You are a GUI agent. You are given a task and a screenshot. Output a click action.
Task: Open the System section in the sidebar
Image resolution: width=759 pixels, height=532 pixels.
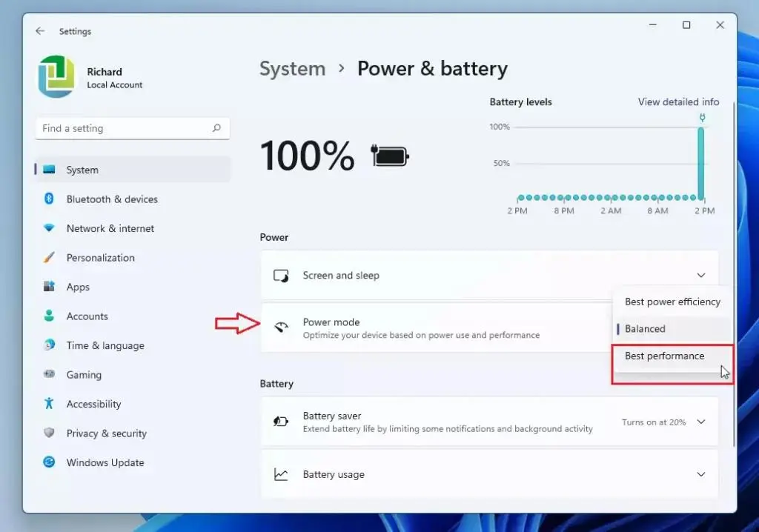click(x=133, y=170)
